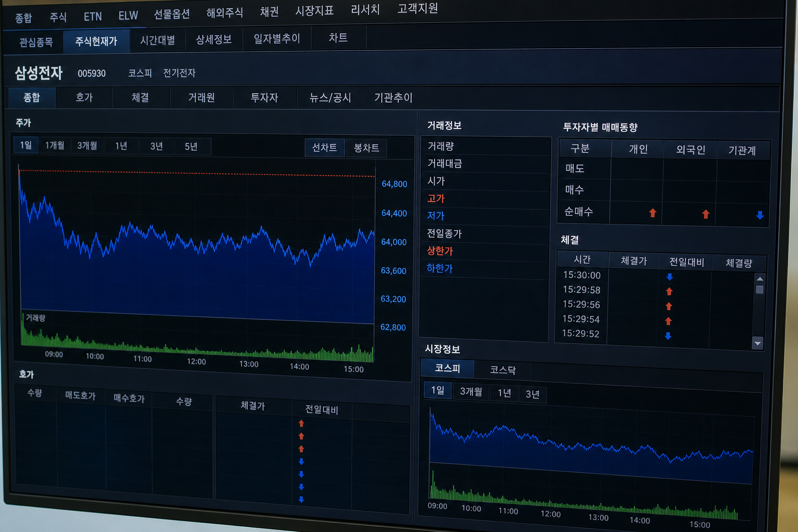798x532 pixels.
Task: Select the 체결 stock sub-tab
Action: point(140,97)
